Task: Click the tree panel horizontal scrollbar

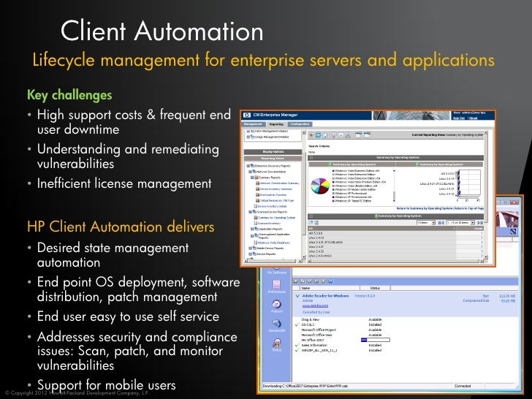Action: pyautogui.click(x=273, y=262)
